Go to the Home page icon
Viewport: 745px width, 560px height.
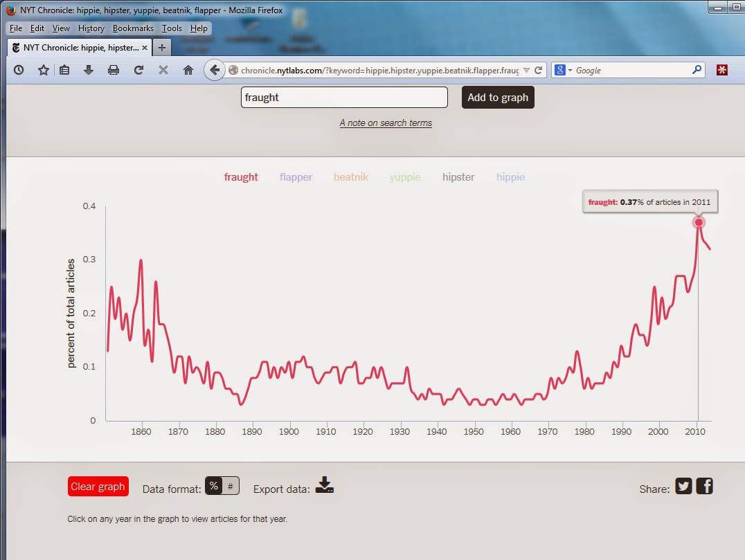point(188,71)
